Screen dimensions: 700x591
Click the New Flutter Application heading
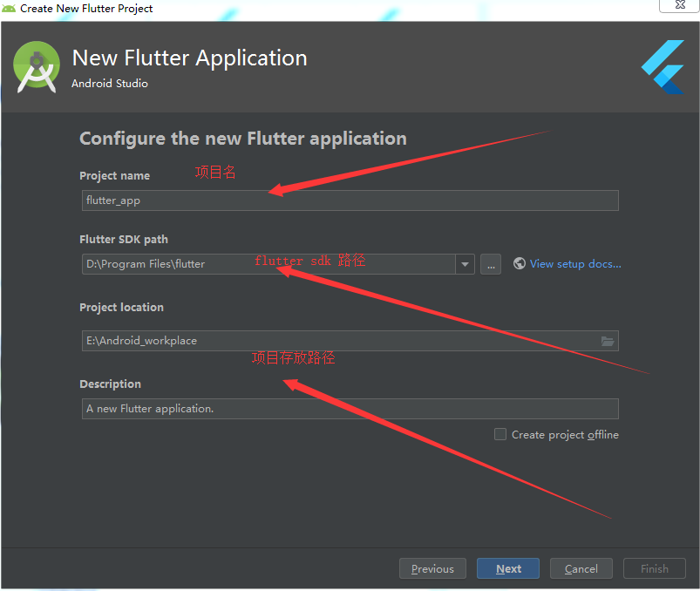click(189, 58)
